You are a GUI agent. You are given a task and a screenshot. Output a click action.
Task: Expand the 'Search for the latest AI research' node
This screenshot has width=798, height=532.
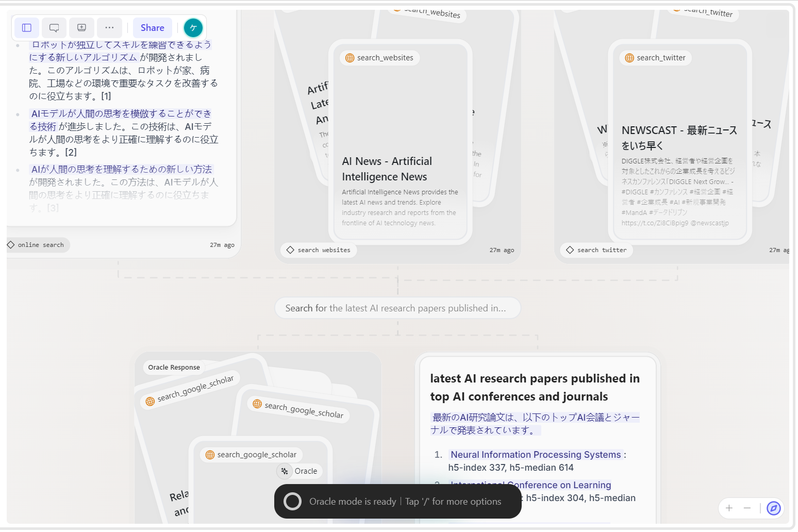click(x=397, y=308)
